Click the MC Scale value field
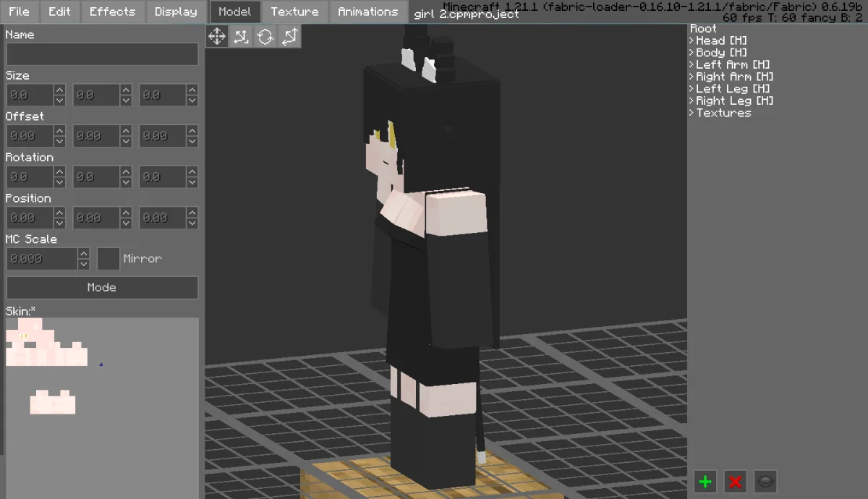The width and height of the screenshot is (868, 499). click(43, 259)
